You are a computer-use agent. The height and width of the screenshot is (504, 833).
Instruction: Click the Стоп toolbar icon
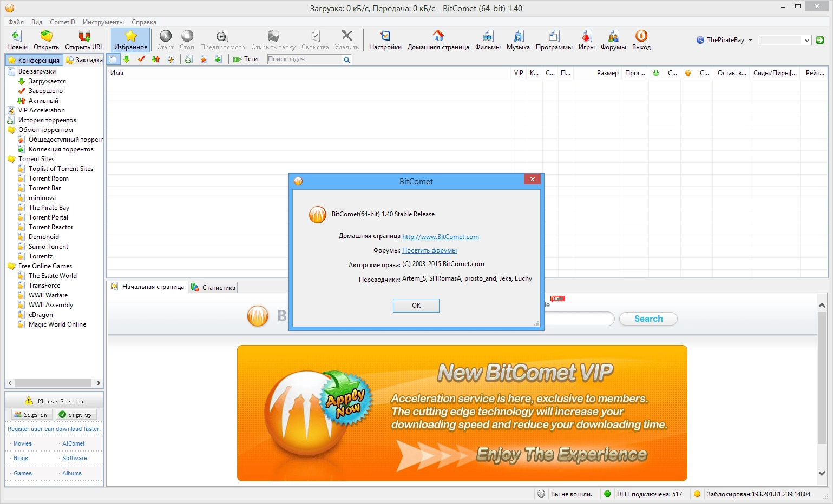187,40
